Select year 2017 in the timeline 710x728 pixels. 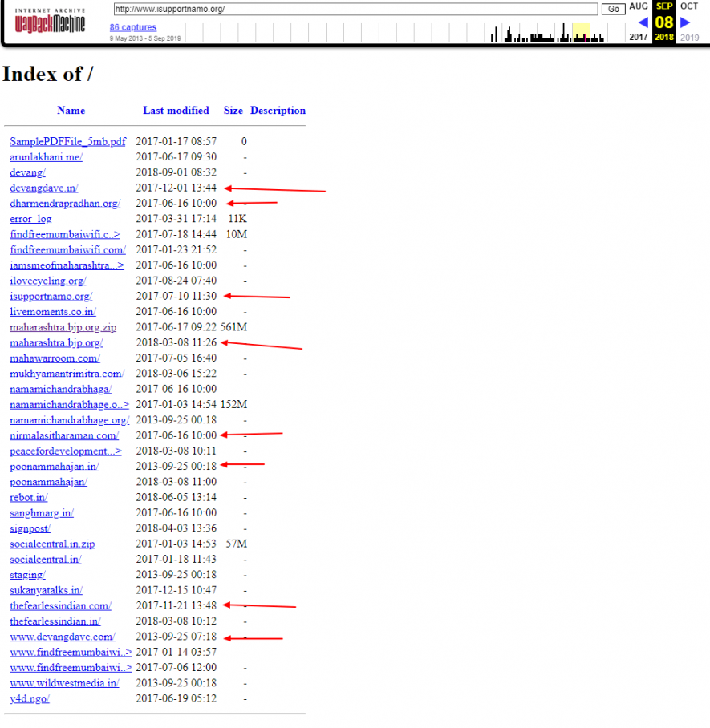point(639,38)
